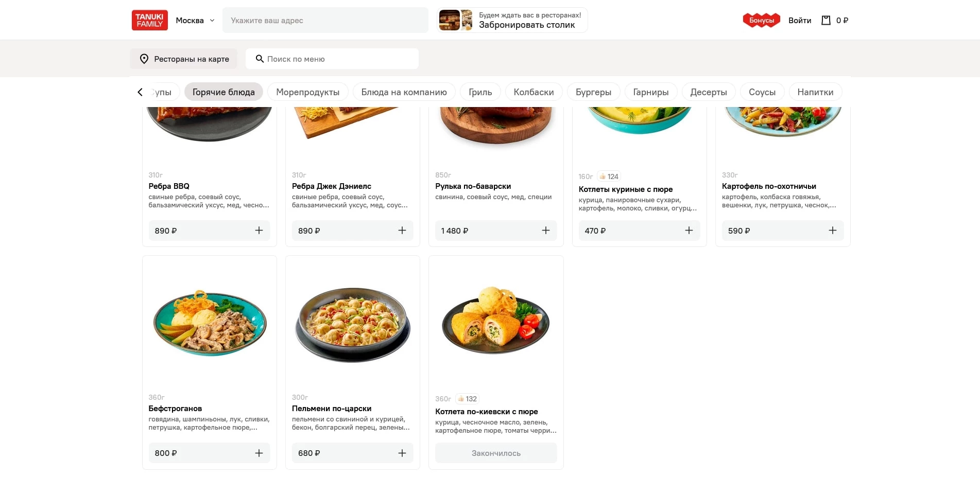Click the Бонусы heart badge
Viewport: 980px width, 477px height.
[761, 21]
